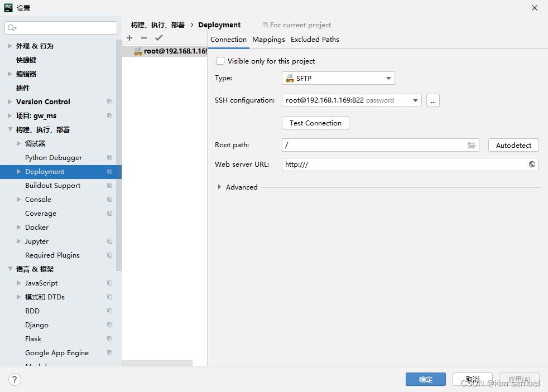The image size is (548, 392).
Task: Click the SFTP server icon next to root@192.168.1.169
Action: point(137,51)
